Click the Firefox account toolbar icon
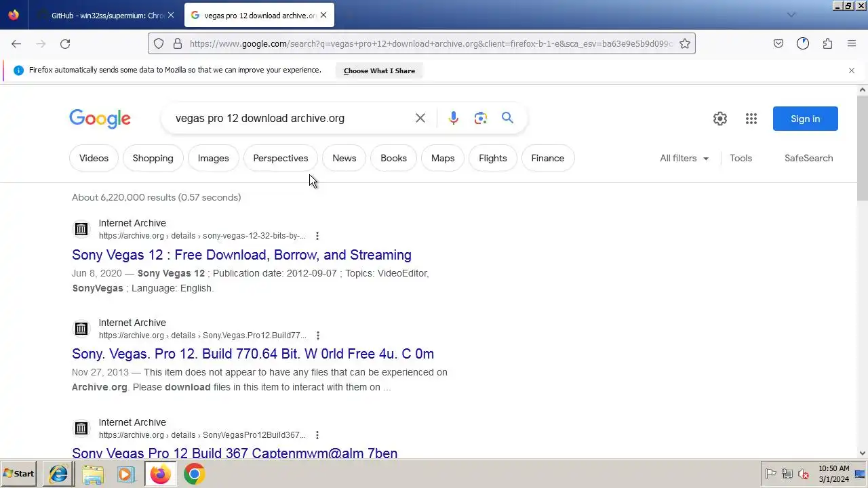 (x=803, y=43)
